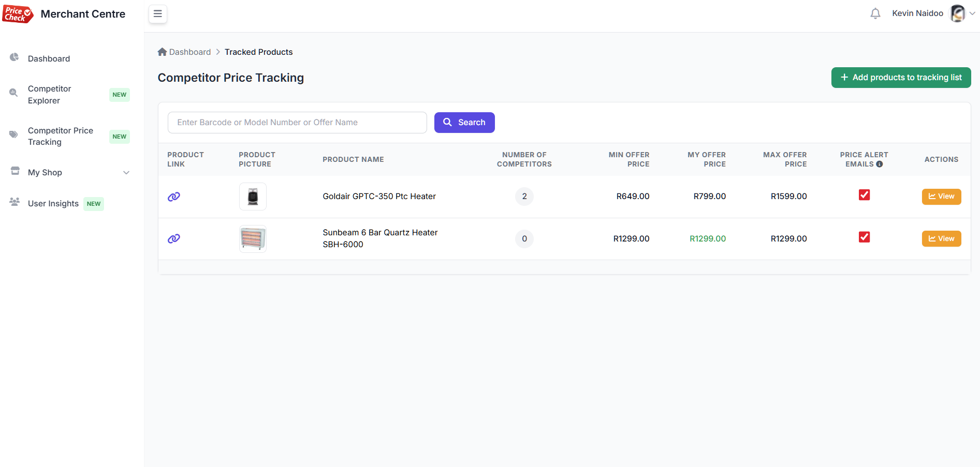The height and width of the screenshot is (467, 980).
Task: Click the User Insights people icon
Action: click(x=14, y=202)
